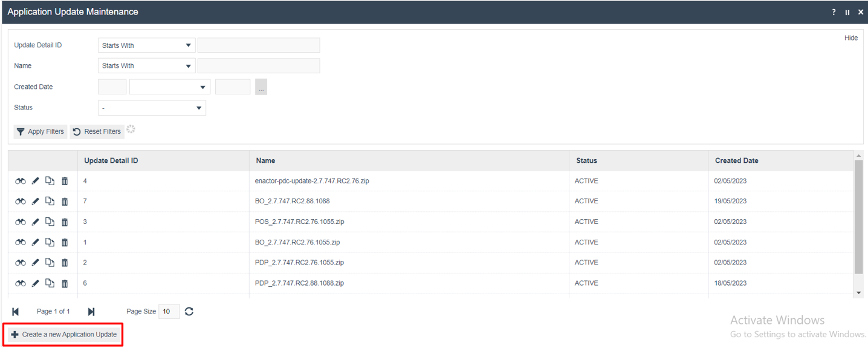Open the help question mark icon
Viewport: 868px width, 348px height.
coord(834,12)
